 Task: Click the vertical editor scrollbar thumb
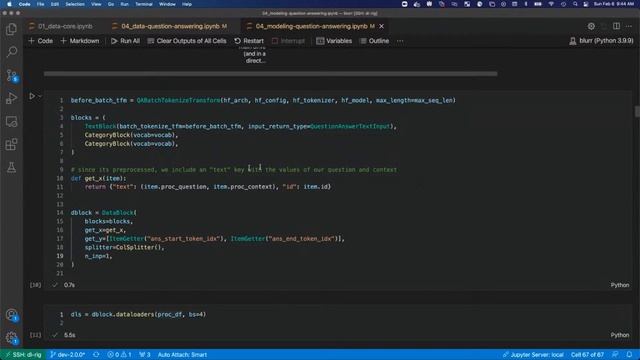[637, 111]
